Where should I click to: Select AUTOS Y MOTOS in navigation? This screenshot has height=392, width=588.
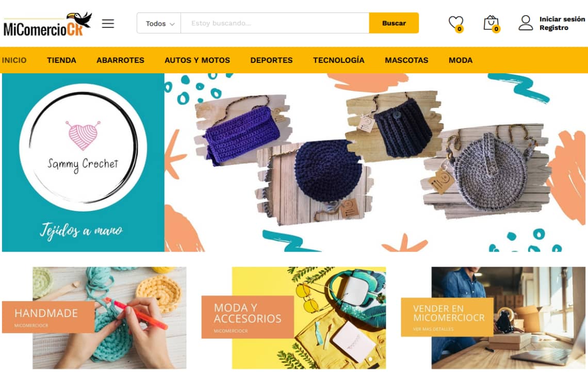click(197, 60)
